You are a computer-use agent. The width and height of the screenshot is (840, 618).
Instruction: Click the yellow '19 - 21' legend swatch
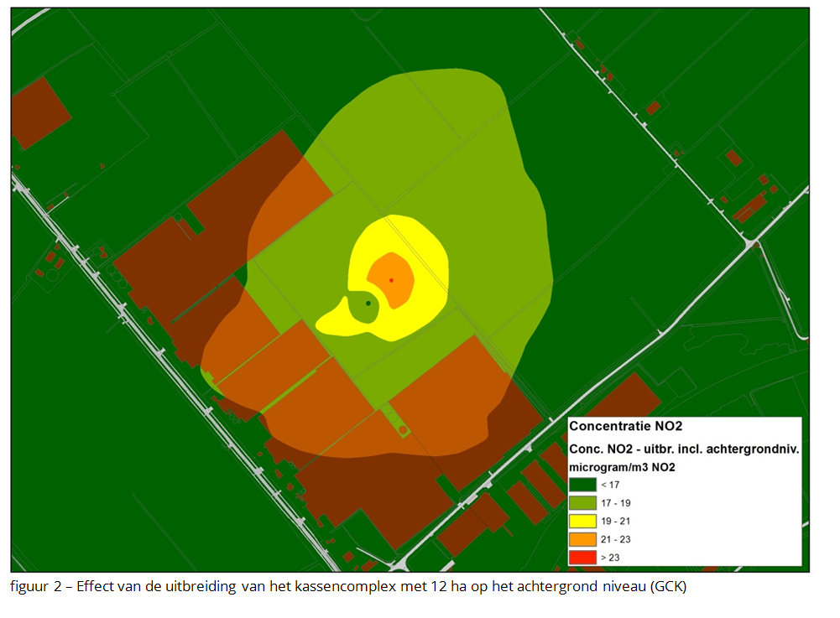coord(582,521)
